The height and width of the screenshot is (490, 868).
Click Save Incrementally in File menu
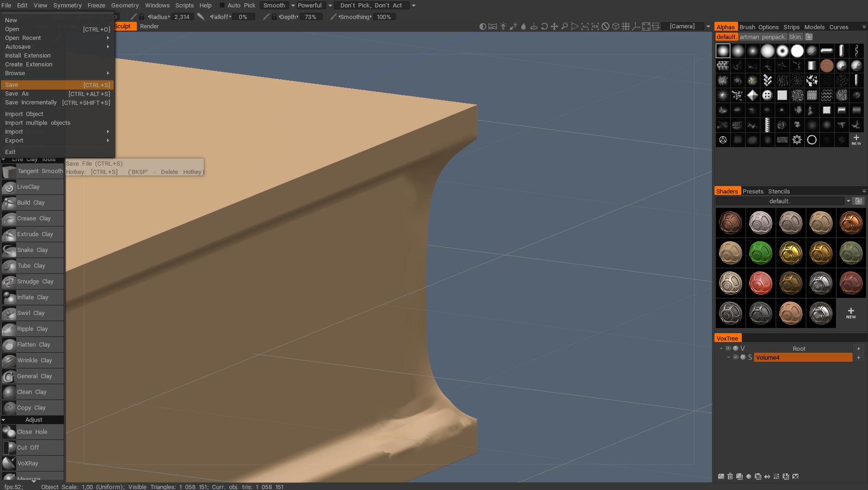click(58, 103)
